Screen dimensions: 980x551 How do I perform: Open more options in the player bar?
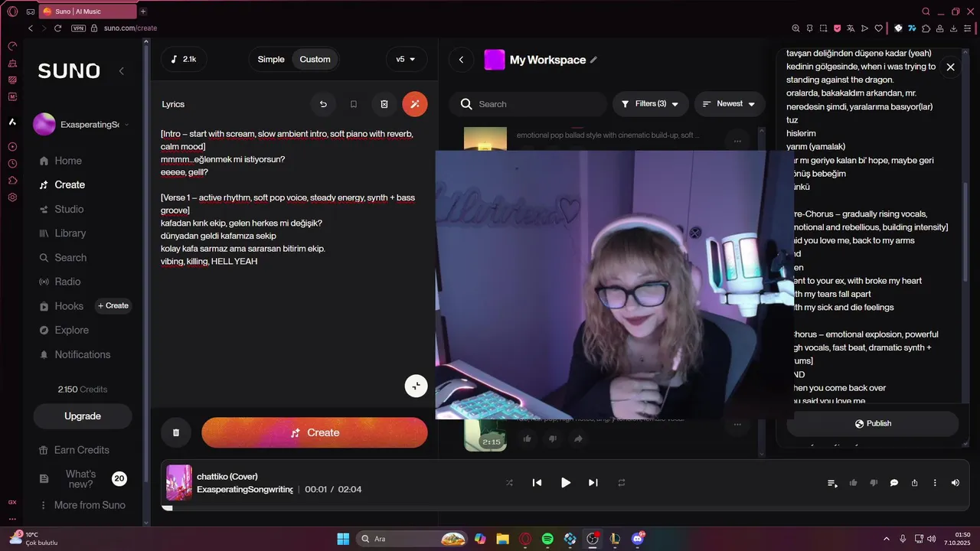[935, 483]
